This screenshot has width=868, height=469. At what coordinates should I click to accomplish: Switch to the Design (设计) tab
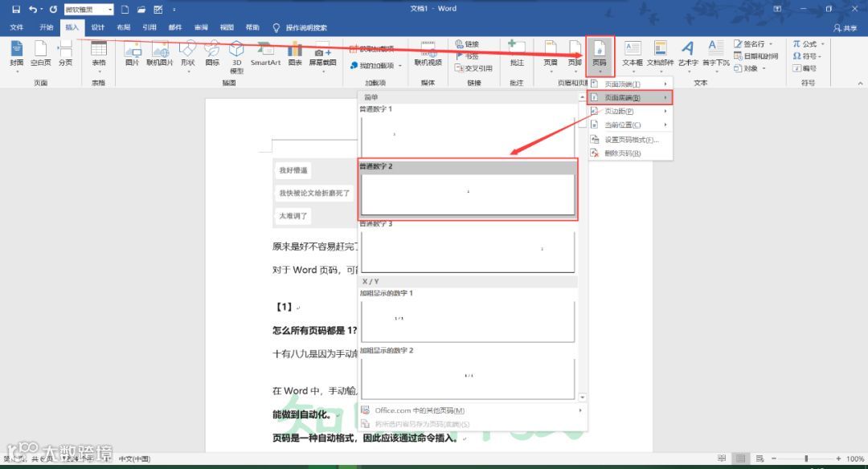click(98, 27)
